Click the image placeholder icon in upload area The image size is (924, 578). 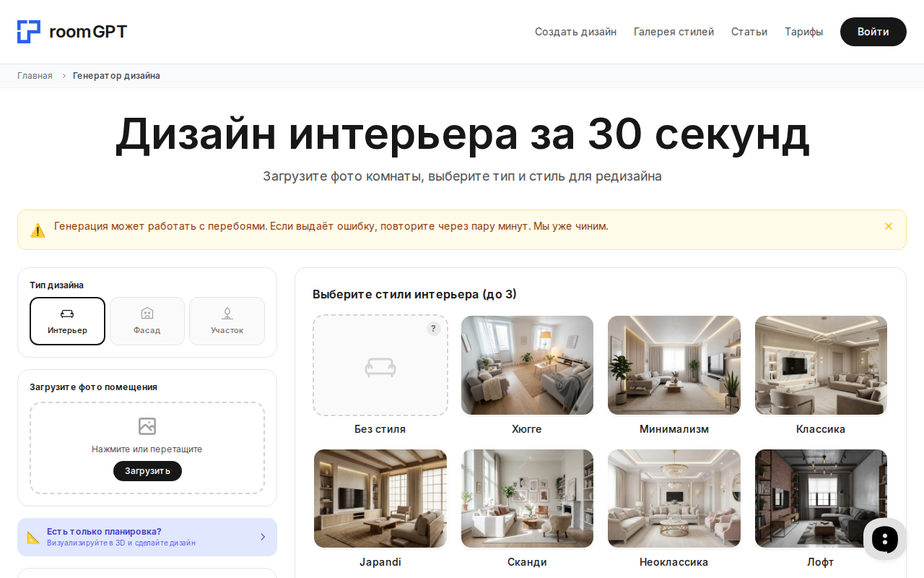pyautogui.click(x=147, y=426)
